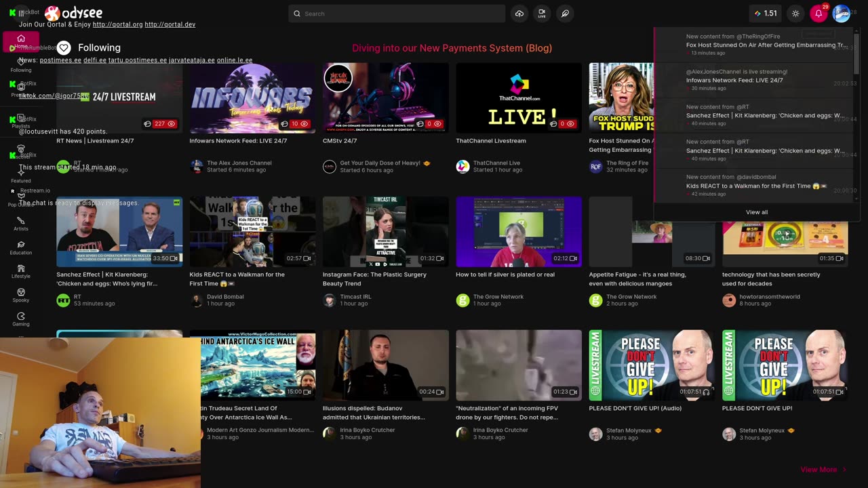The width and height of the screenshot is (868, 488).
Task: Click Irina Boyko Crutcher under Budanov video
Action: pos(368,430)
